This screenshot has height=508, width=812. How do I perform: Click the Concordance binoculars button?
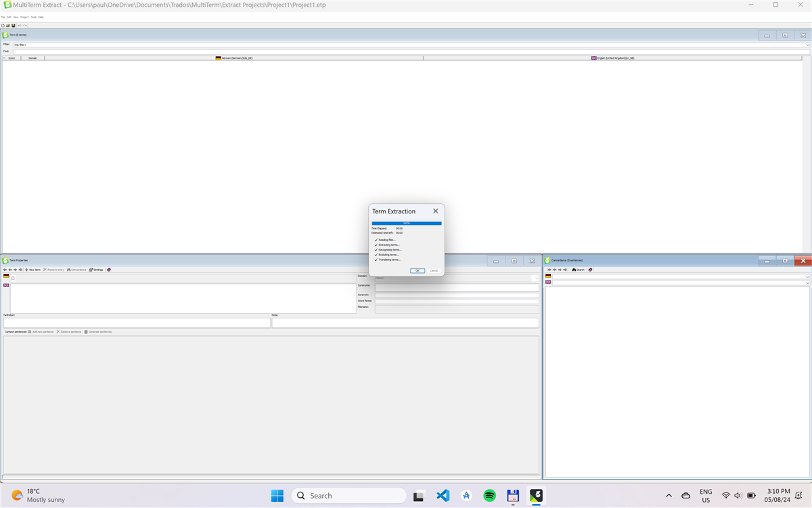76,270
